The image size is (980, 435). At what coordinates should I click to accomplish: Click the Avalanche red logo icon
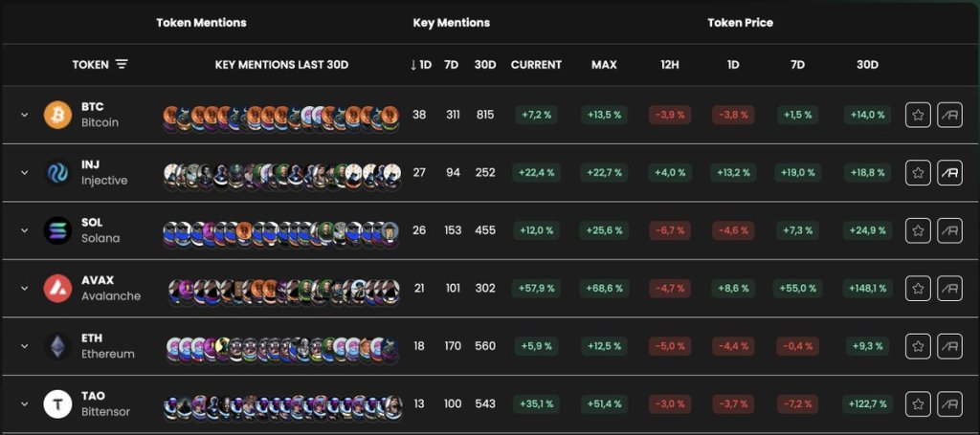pos(57,289)
